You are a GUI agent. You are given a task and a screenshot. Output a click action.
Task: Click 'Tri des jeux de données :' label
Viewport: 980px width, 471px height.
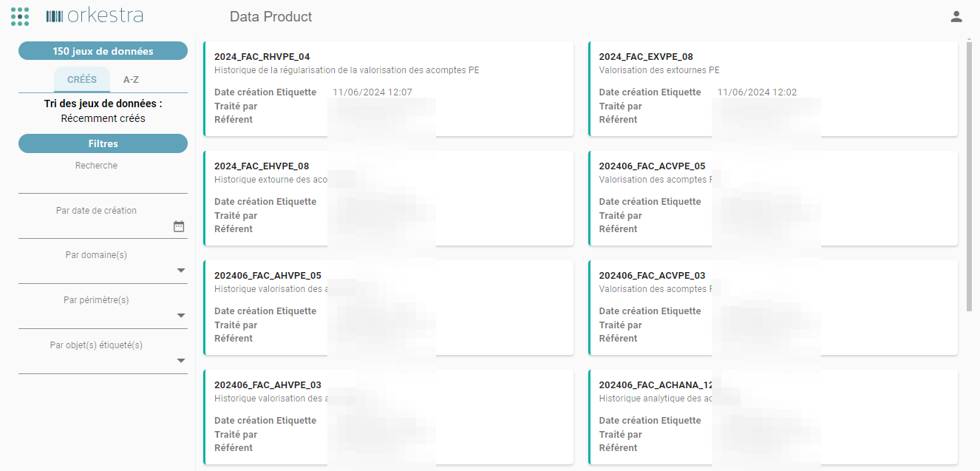(x=103, y=104)
